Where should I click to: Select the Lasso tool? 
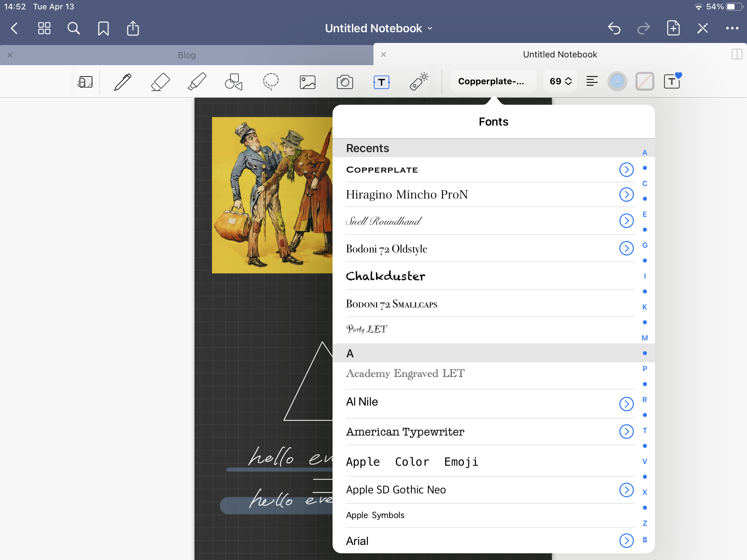(271, 82)
